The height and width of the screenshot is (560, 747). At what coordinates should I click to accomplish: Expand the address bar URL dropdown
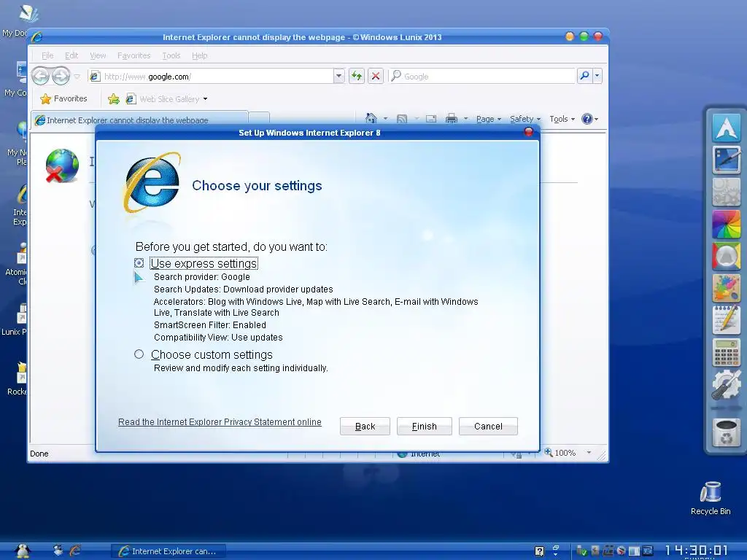click(x=338, y=76)
